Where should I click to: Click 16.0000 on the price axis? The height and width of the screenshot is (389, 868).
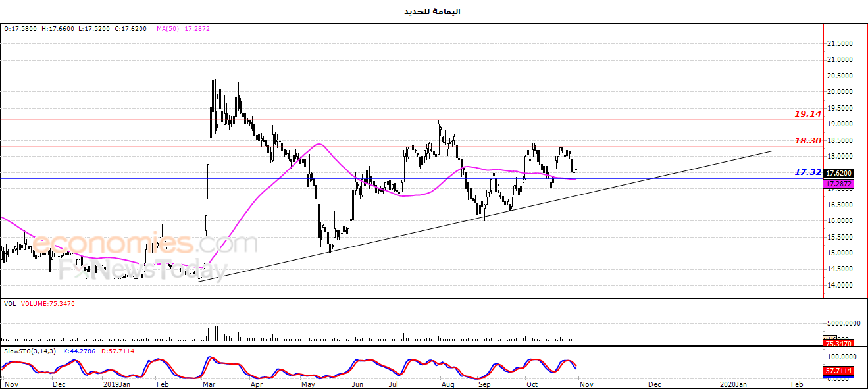click(x=840, y=221)
